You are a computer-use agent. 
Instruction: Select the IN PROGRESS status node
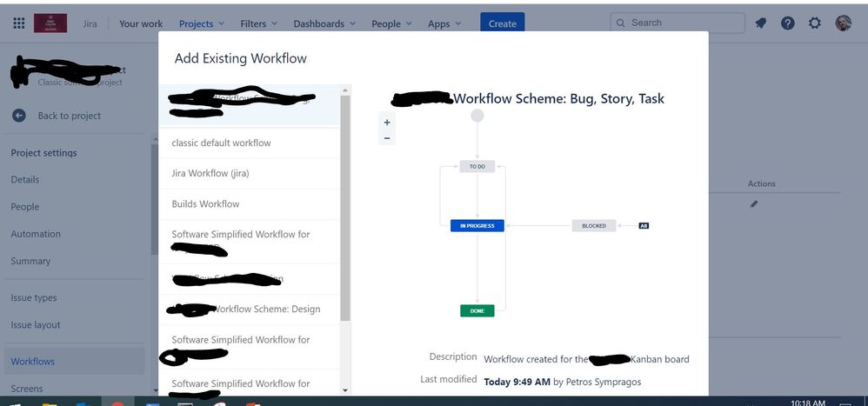tap(477, 226)
